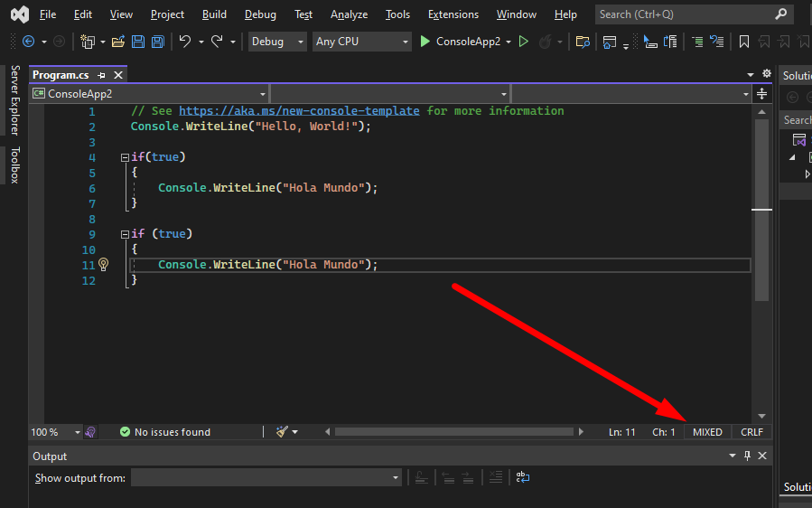Open the Build menu

214,14
